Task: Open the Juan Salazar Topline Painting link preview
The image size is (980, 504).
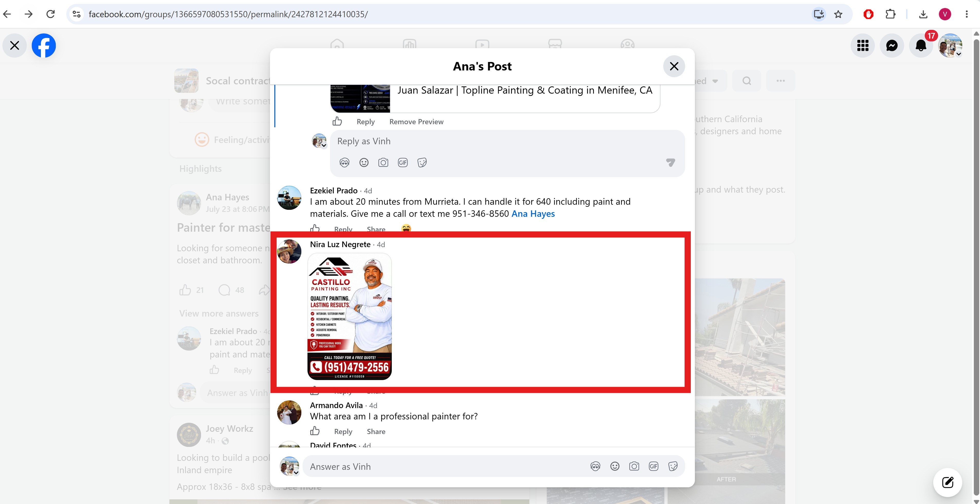Action: click(495, 98)
